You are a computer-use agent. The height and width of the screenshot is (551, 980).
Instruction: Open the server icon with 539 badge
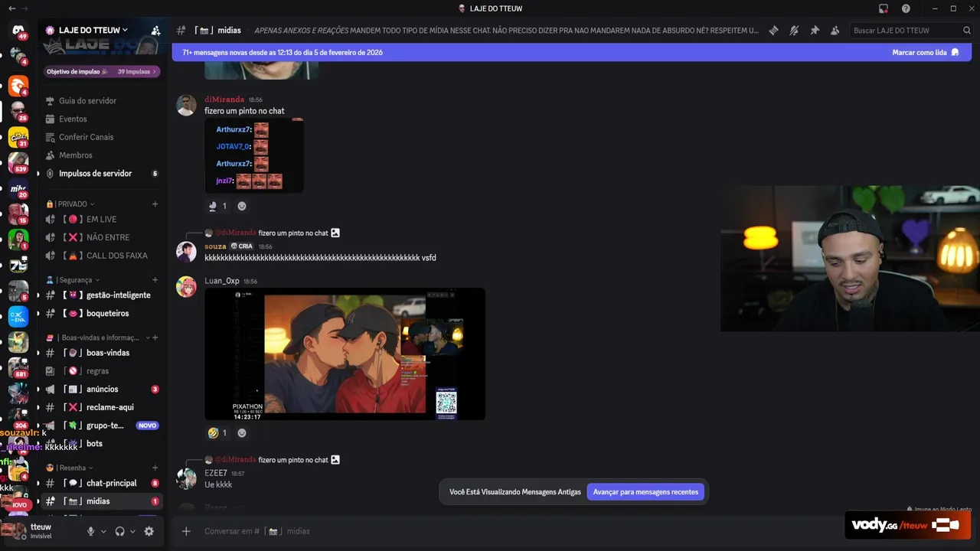[x=18, y=162]
